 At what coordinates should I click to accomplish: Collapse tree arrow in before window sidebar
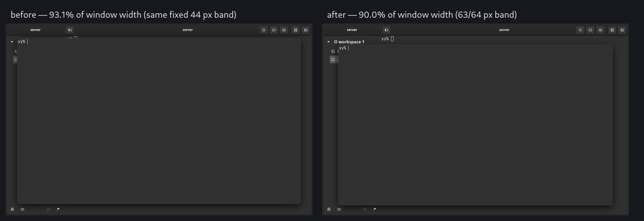pos(12,42)
